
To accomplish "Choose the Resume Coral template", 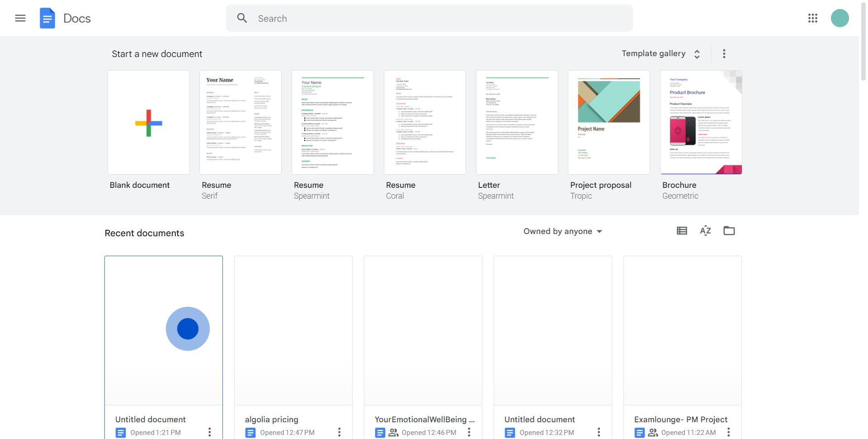I will coord(425,123).
